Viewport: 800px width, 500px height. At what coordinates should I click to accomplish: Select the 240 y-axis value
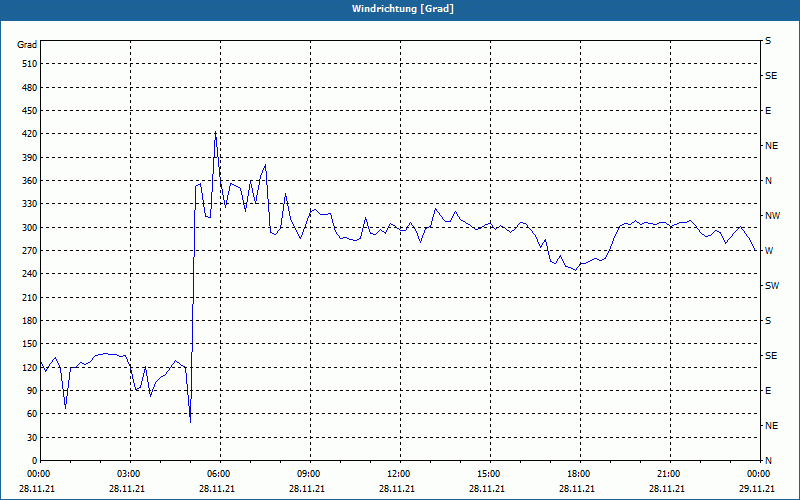[30, 274]
